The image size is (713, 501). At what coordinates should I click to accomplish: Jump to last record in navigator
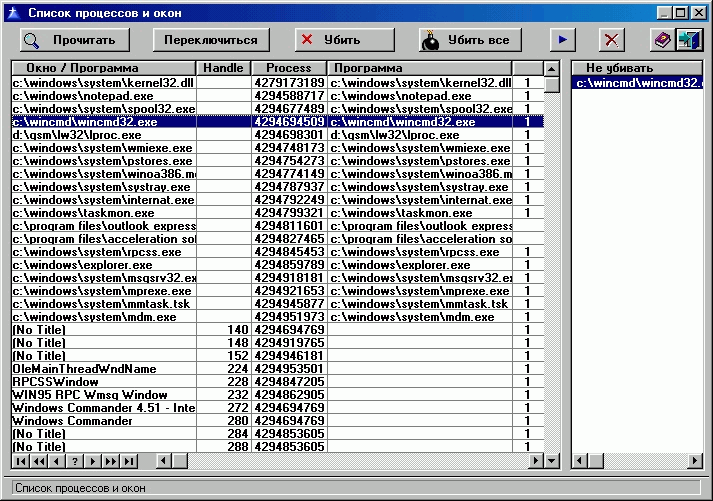128,461
